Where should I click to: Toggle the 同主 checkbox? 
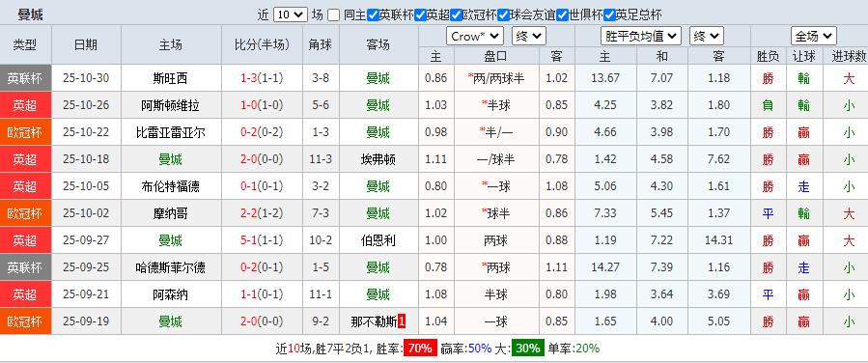pos(333,15)
